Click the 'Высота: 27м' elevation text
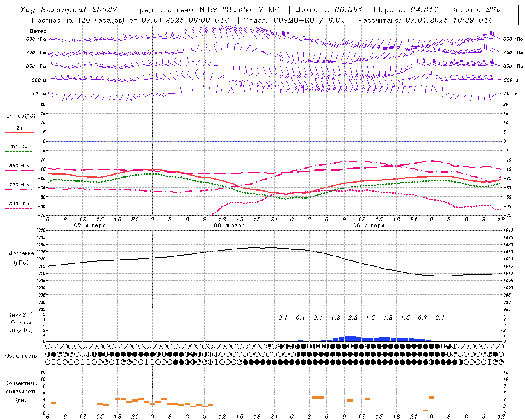 coord(475,10)
